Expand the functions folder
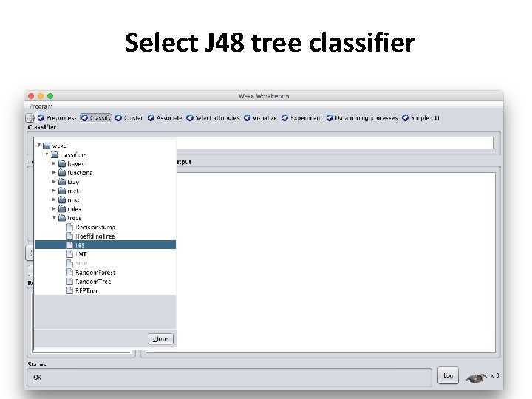The width and height of the screenshot is (532, 399). pyautogui.click(x=54, y=172)
